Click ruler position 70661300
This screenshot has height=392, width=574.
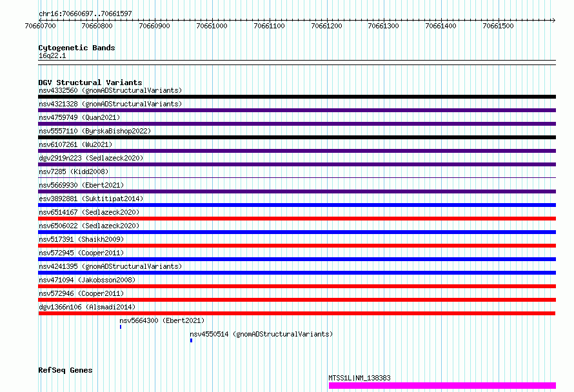coord(383,26)
